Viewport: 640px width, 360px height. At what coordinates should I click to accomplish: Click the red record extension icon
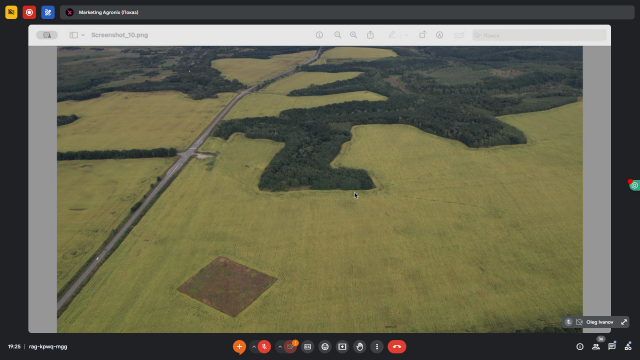click(29, 12)
